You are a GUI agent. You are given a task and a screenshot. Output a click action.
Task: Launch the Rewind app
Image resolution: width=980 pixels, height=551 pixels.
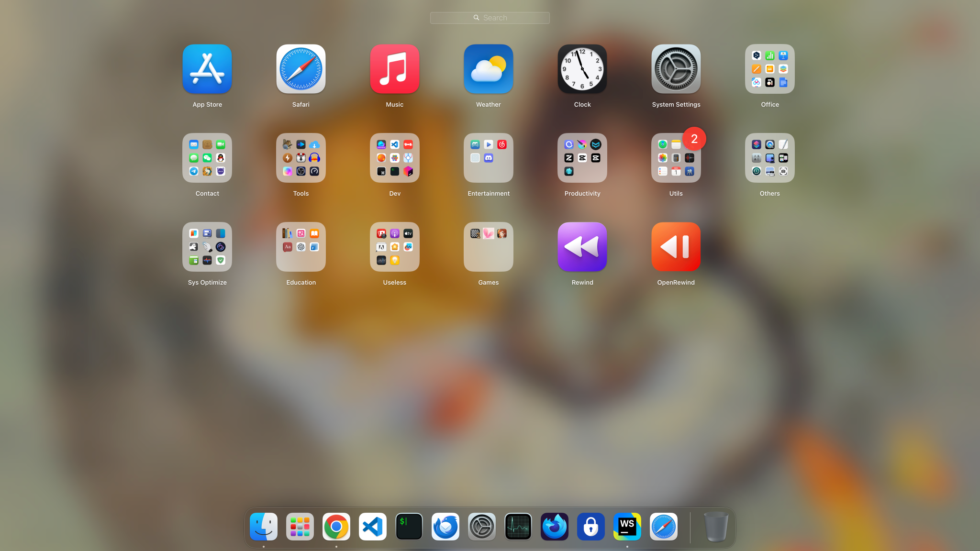[582, 247]
